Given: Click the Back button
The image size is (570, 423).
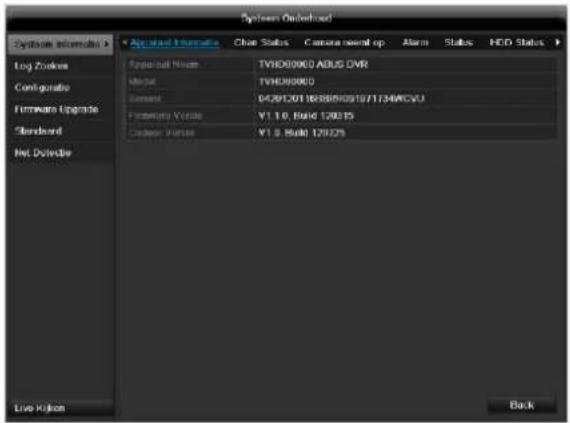Looking at the screenshot, I should click(x=522, y=405).
